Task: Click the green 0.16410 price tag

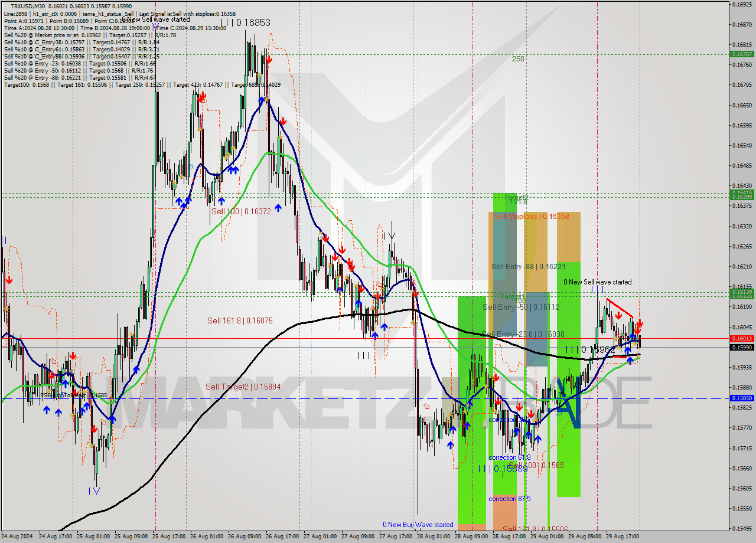Action: click(742, 192)
